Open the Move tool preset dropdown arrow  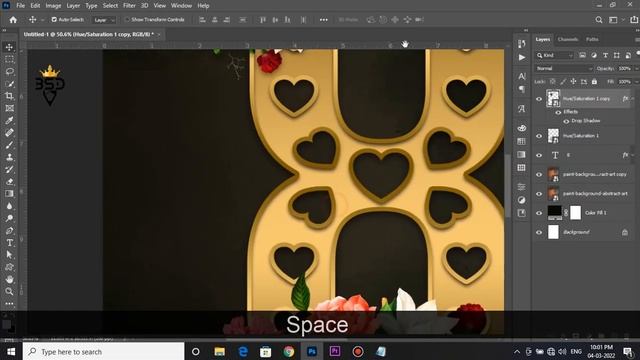pos(42,20)
